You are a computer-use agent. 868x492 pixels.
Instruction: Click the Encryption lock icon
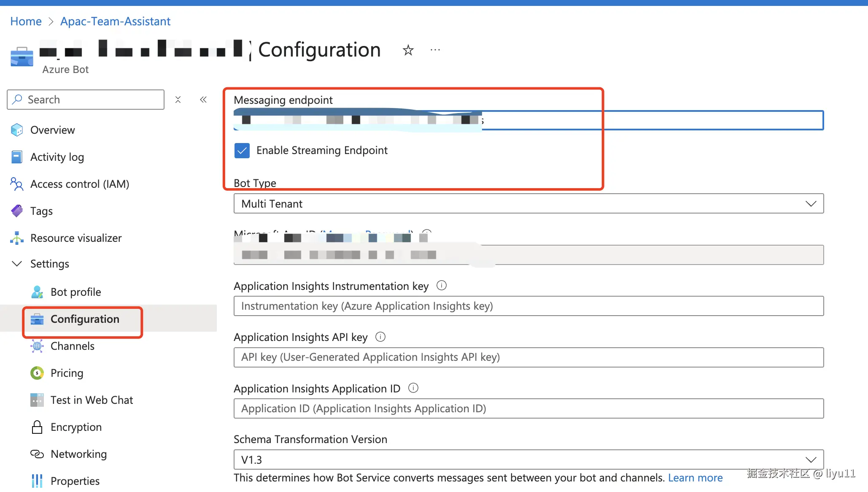coord(37,427)
